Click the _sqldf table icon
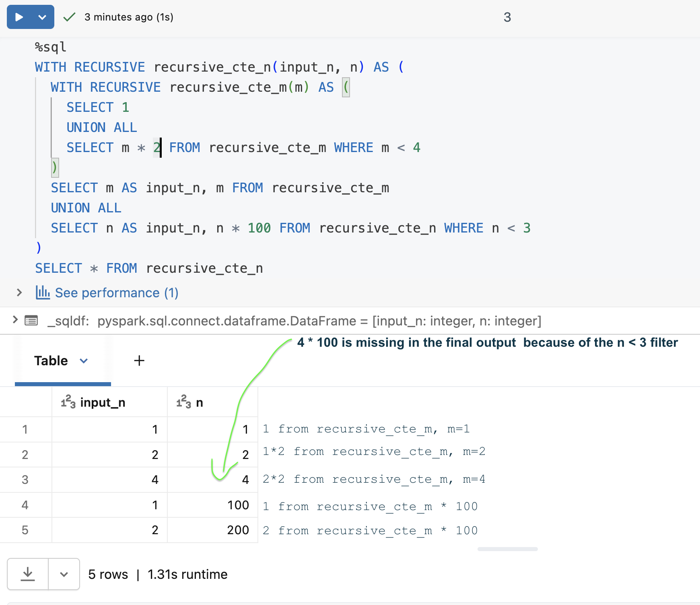 click(x=31, y=321)
